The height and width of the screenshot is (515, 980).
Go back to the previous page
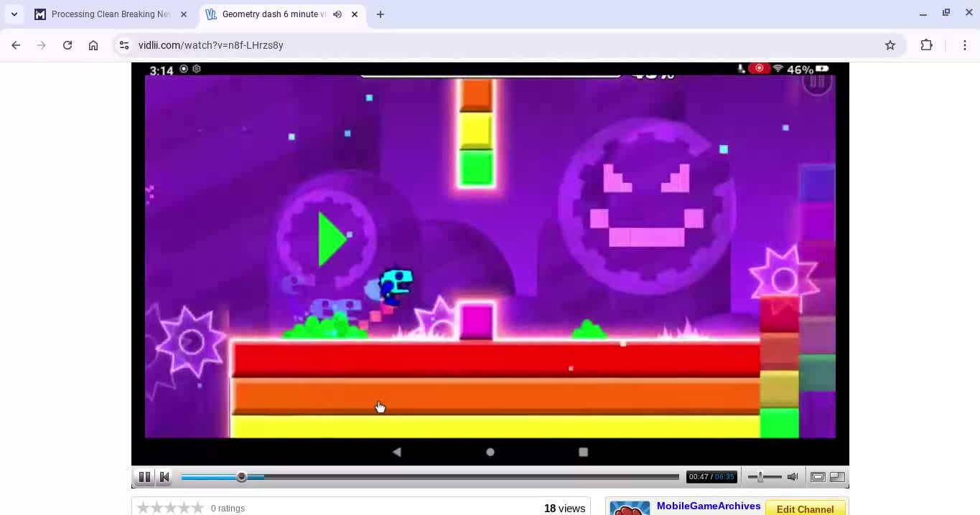16,45
